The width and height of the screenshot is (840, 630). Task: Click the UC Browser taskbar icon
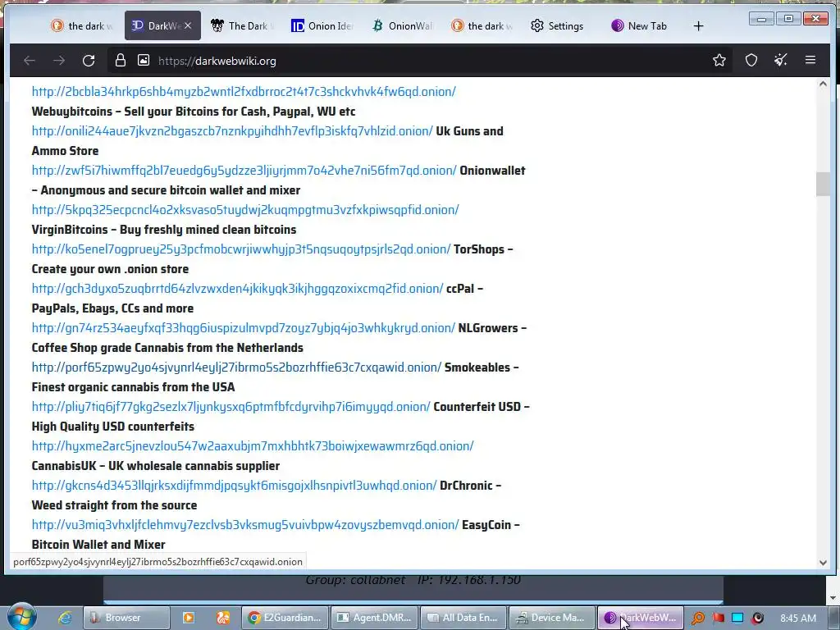click(223, 618)
